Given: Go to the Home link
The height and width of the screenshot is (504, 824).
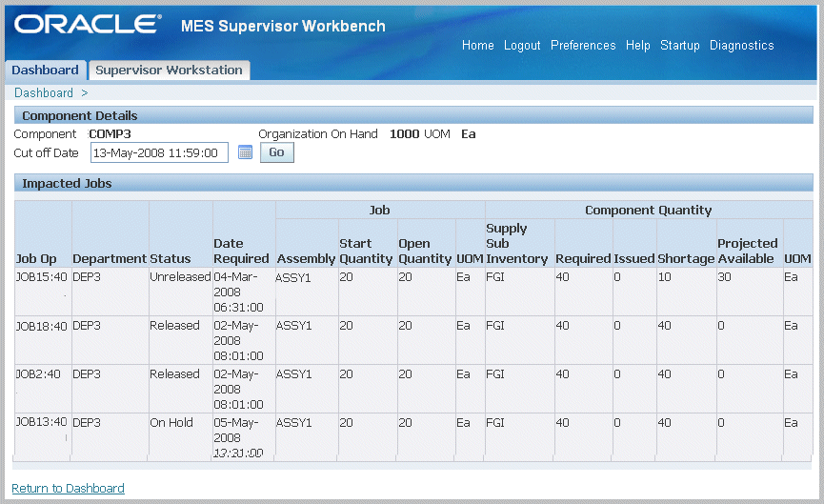Looking at the screenshot, I should coord(477,45).
